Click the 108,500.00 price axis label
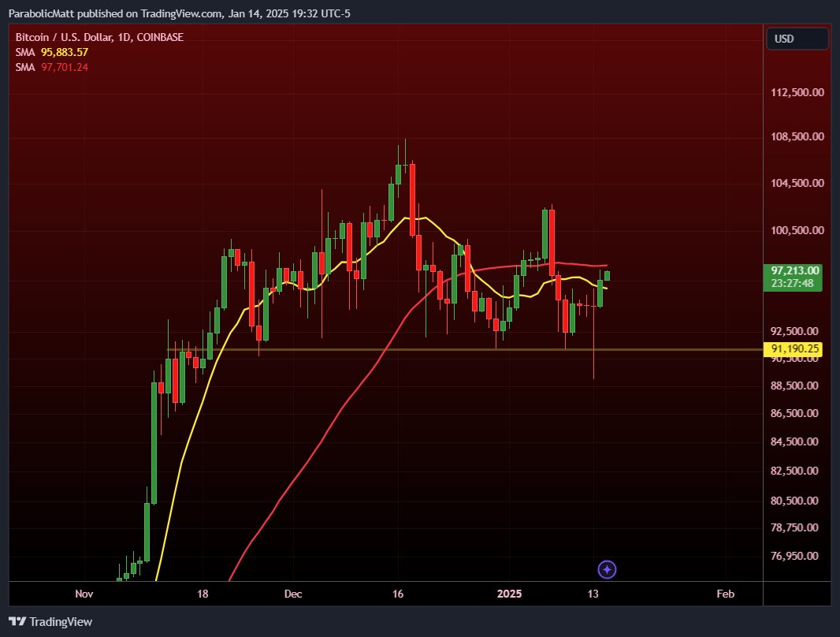Viewport: 840px width, 637px height. click(x=797, y=136)
